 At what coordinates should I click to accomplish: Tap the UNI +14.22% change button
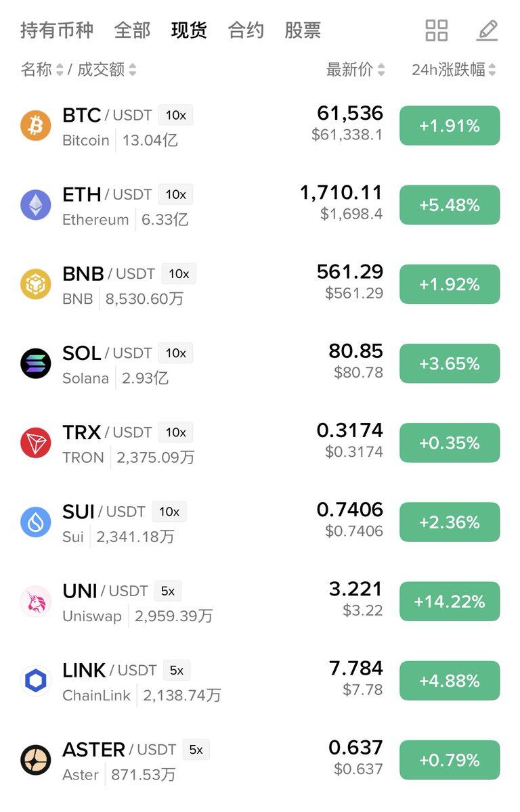[450, 602]
